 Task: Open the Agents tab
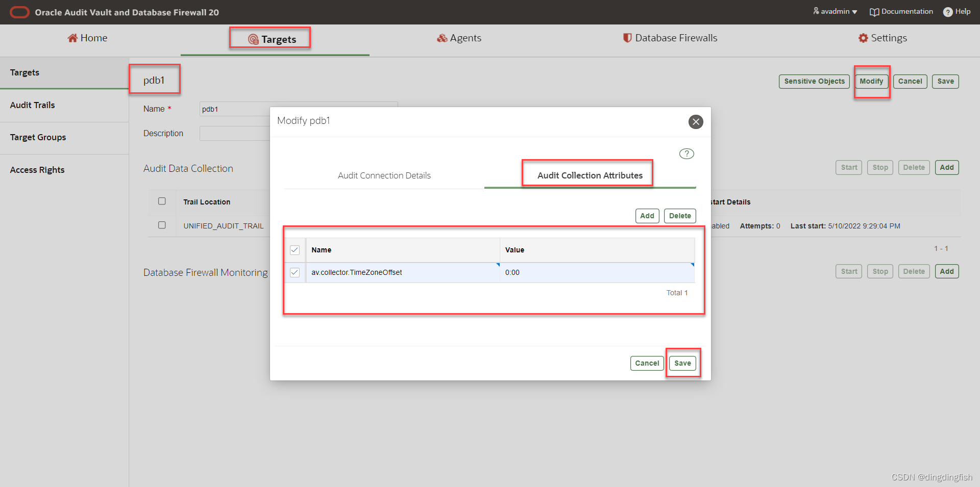click(x=459, y=38)
